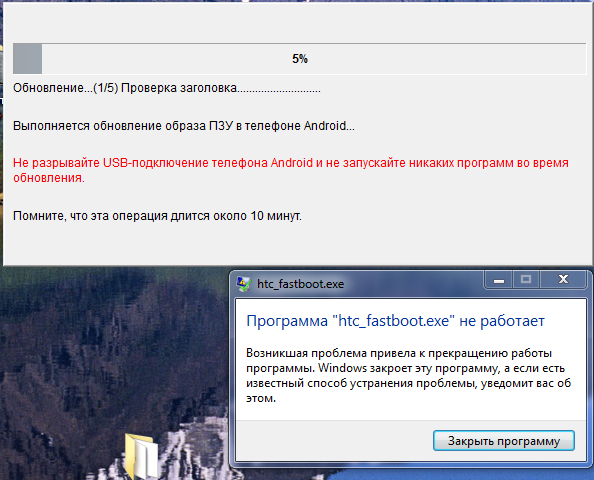Viewport: 594px width, 480px height.
Task: Click the red USB disconnect warning text
Action: coord(291,170)
